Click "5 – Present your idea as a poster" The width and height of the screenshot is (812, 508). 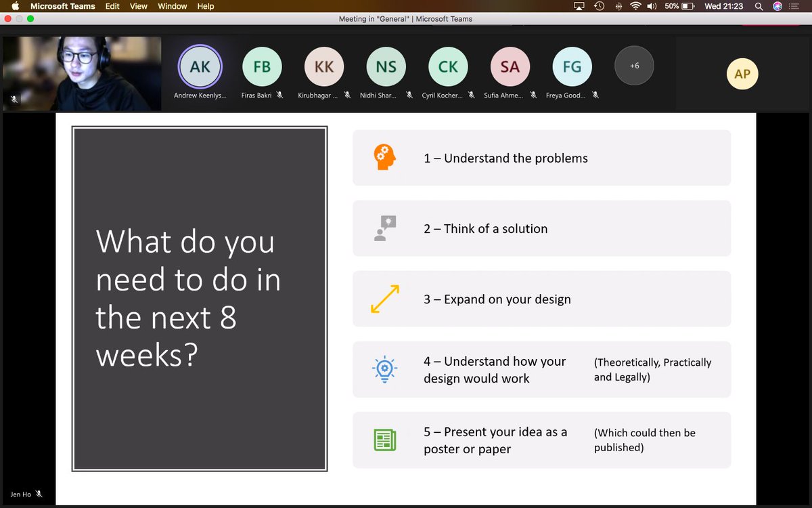coord(495,440)
